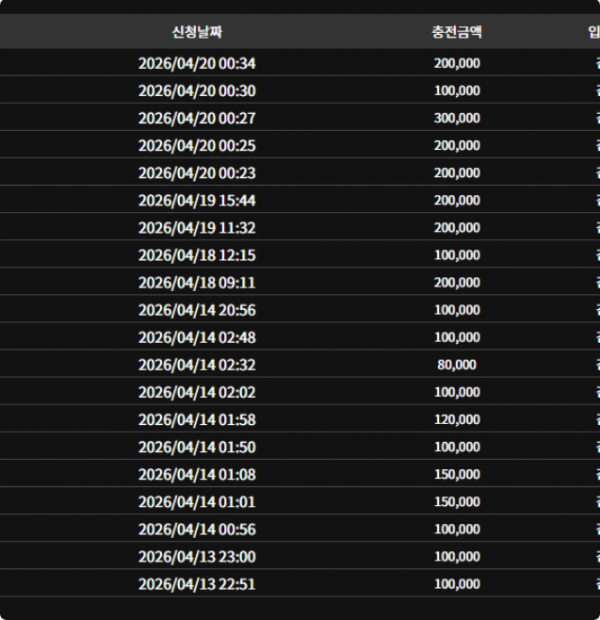Select date cell 2026/04/14 00:56

[197, 529]
